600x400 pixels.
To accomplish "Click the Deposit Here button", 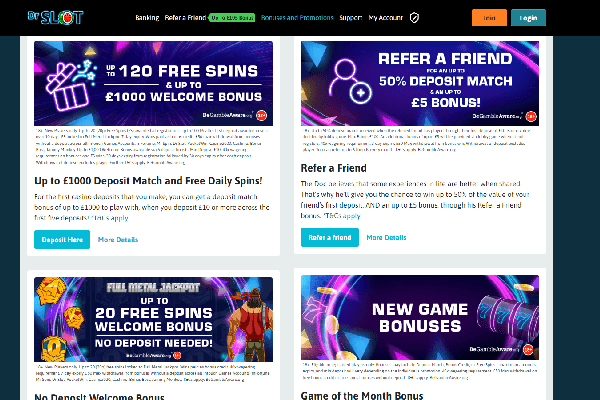I will [62, 240].
